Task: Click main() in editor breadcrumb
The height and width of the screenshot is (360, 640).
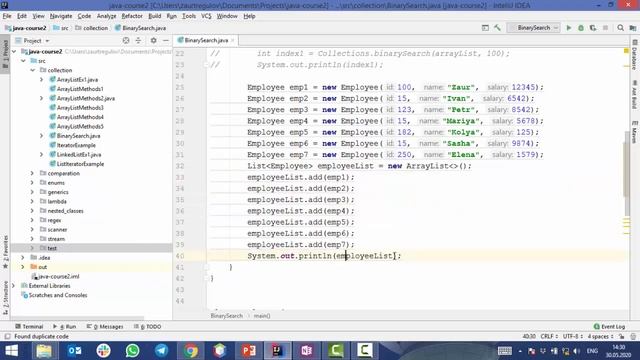Action: (262, 316)
